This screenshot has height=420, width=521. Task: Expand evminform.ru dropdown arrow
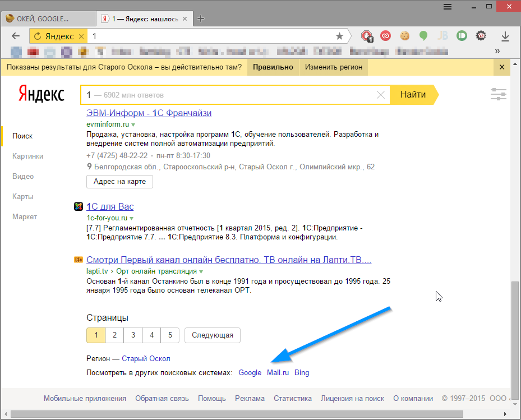[133, 125]
